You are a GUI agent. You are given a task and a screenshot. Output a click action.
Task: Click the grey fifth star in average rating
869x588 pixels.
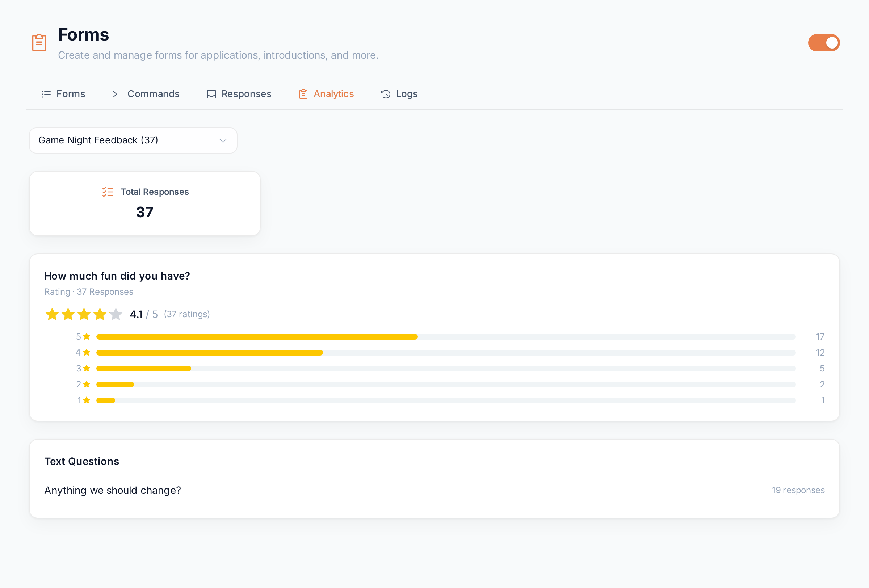pyautogui.click(x=116, y=314)
